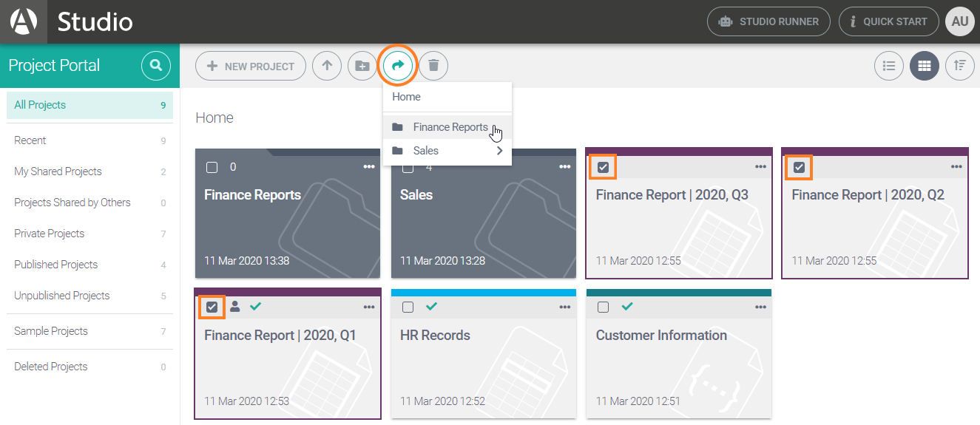980x425 pixels.
Task: Open the sort order options
Action: [960, 66]
